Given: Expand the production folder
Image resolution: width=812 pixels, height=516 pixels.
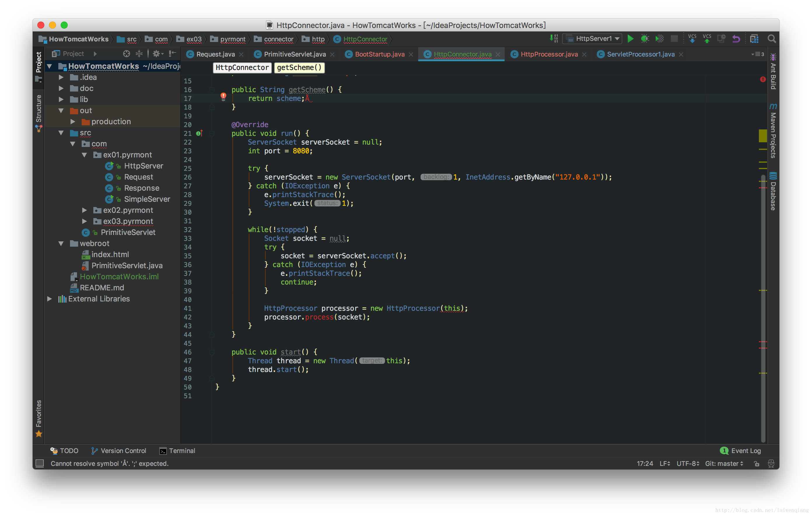Looking at the screenshot, I should click(x=73, y=121).
